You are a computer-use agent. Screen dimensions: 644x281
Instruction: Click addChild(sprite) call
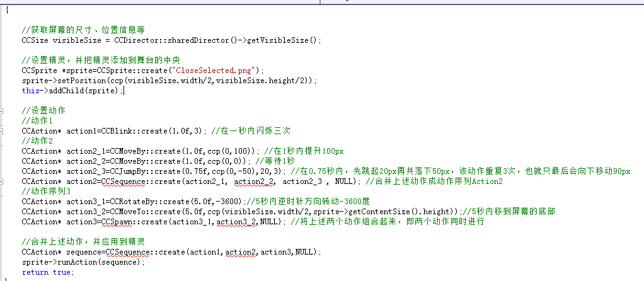(x=86, y=90)
